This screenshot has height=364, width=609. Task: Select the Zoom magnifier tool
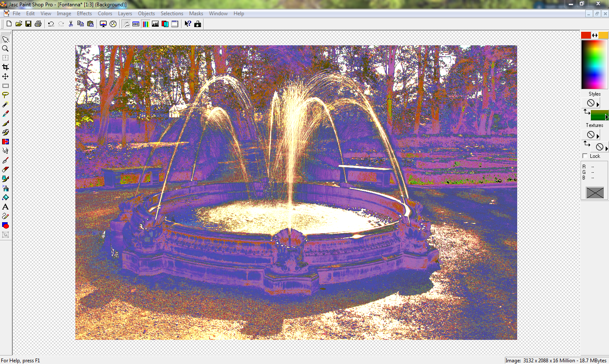pos(6,49)
